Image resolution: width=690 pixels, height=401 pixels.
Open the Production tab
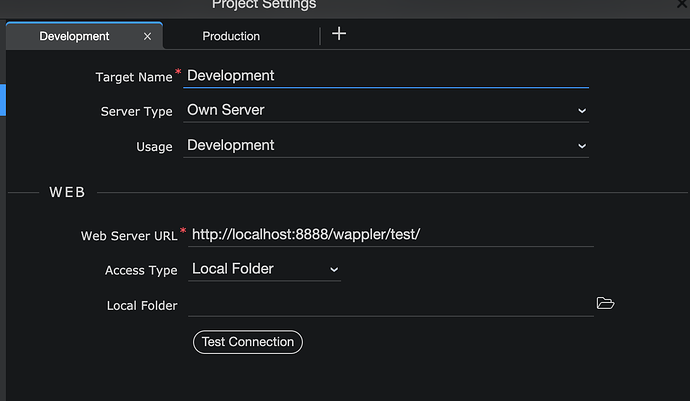[x=231, y=36]
